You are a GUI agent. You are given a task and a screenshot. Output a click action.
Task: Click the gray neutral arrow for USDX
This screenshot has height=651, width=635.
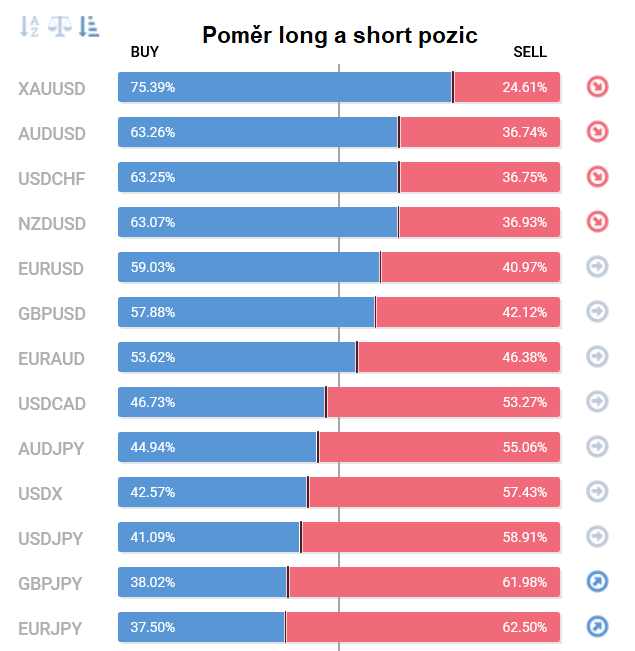coord(597,491)
